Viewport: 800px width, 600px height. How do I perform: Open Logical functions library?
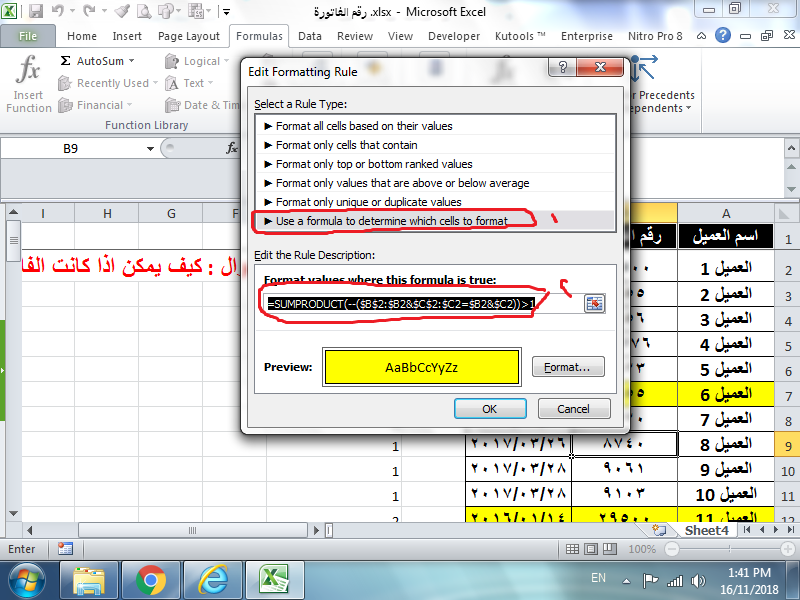tap(197, 61)
